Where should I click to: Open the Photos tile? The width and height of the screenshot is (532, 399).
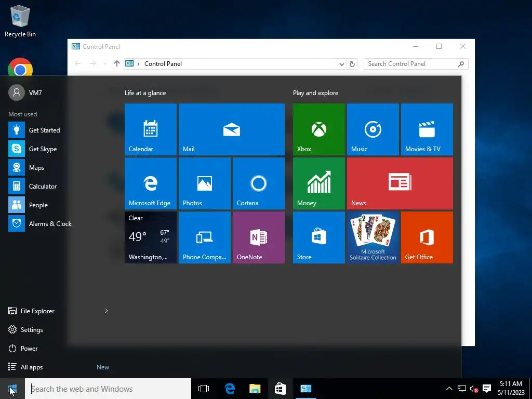pyautogui.click(x=205, y=183)
